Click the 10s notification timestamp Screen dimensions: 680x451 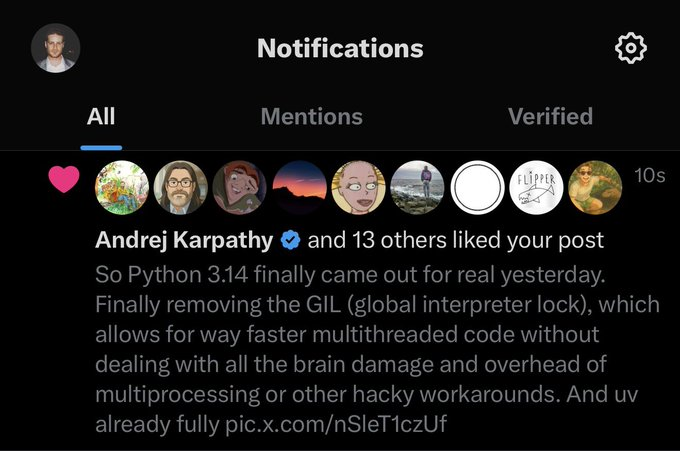pyautogui.click(x=650, y=176)
